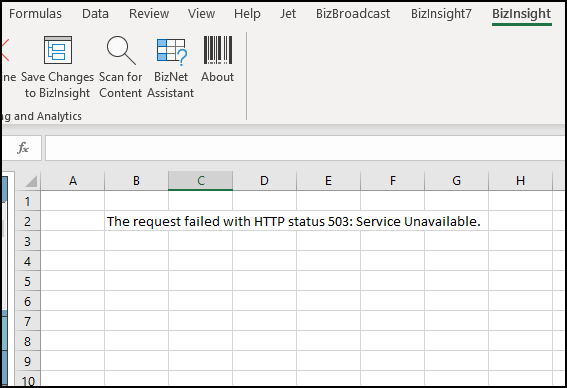Select row 2 header
Viewport: 567px width, 388px height.
[x=27, y=221]
